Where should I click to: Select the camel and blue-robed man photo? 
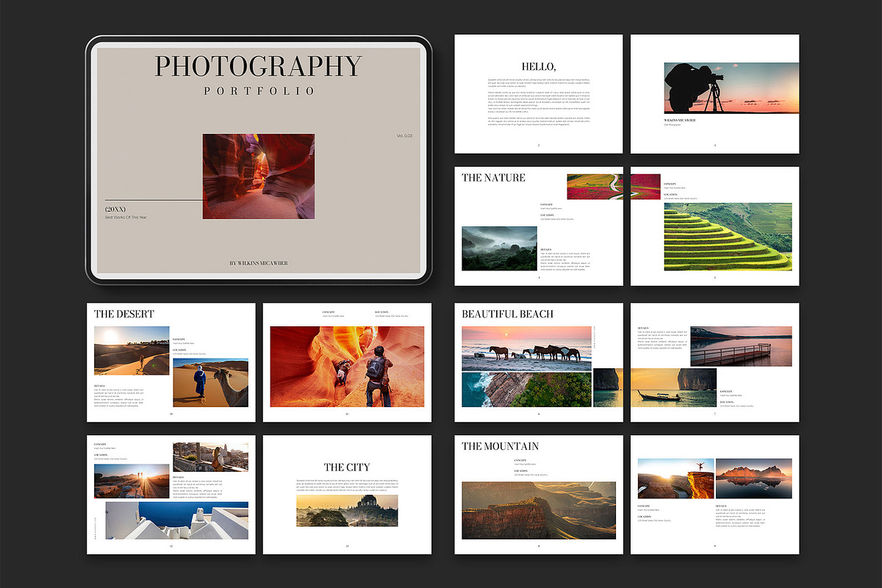coord(210,382)
